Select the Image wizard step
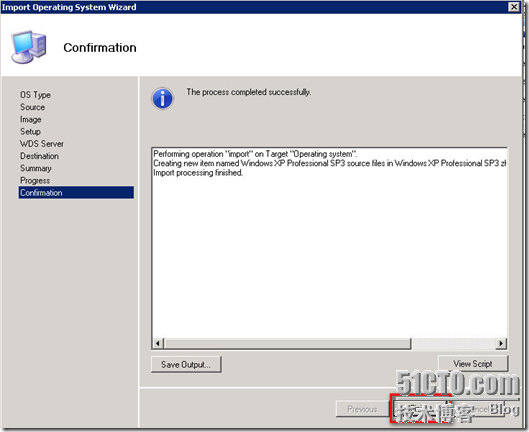 pos(31,119)
